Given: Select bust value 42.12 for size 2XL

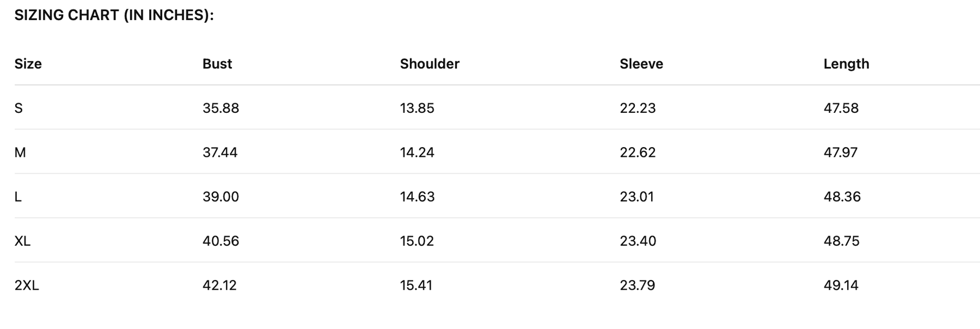Looking at the screenshot, I should 219,285.
